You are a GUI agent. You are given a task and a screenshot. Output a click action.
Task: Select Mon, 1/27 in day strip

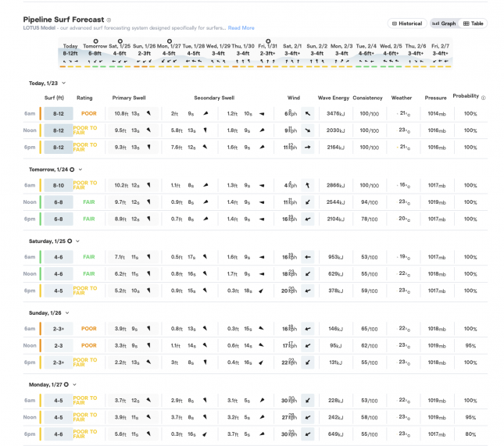169,53
